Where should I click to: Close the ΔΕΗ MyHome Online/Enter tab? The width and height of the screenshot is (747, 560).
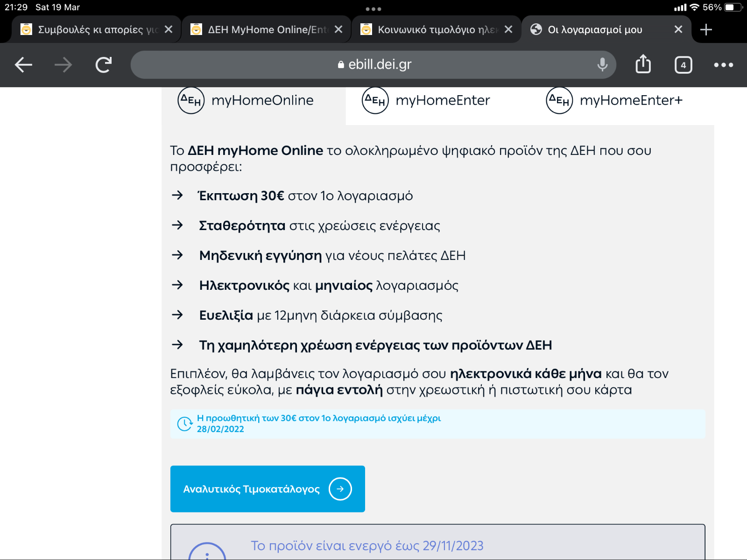click(x=338, y=29)
